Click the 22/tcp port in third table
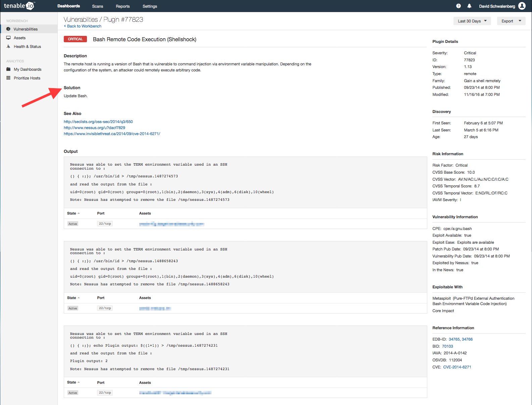The image size is (532, 405). click(x=105, y=393)
